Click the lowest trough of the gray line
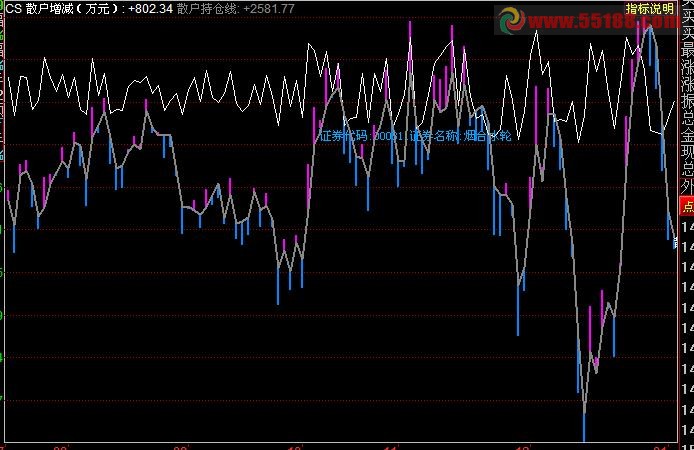Image resolution: width=694 pixels, height=450 pixels. (584, 408)
